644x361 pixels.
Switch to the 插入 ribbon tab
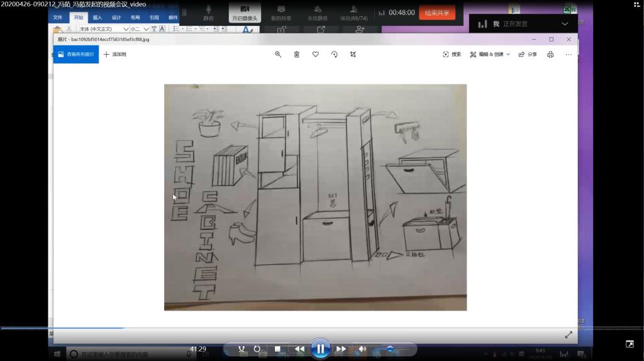pyautogui.click(x=97, y=18)
